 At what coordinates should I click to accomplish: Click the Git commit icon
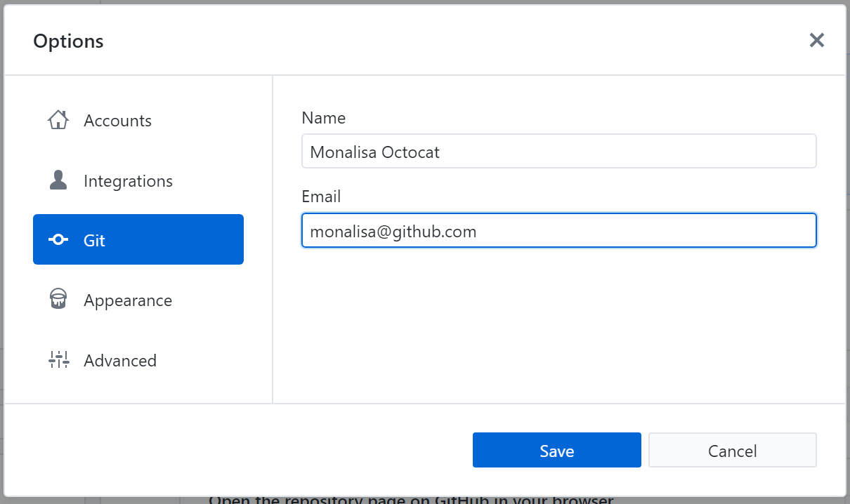click(x=58, y=240)
